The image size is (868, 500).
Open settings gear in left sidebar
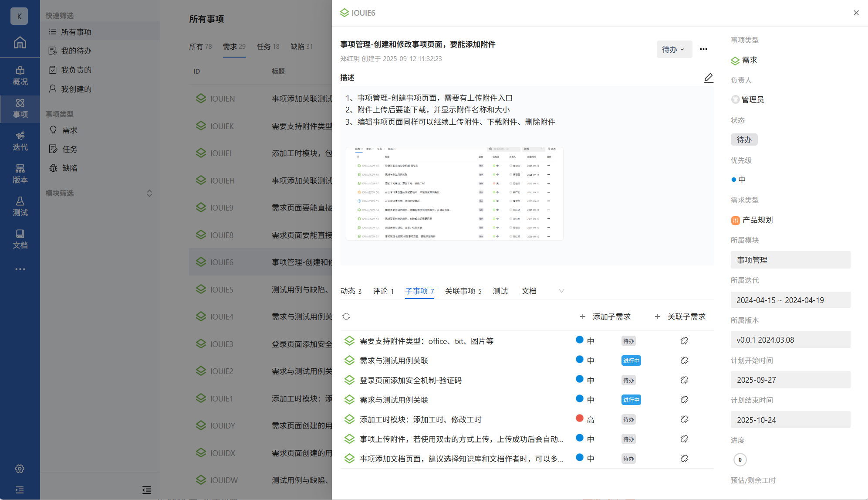tap(20, 469)
